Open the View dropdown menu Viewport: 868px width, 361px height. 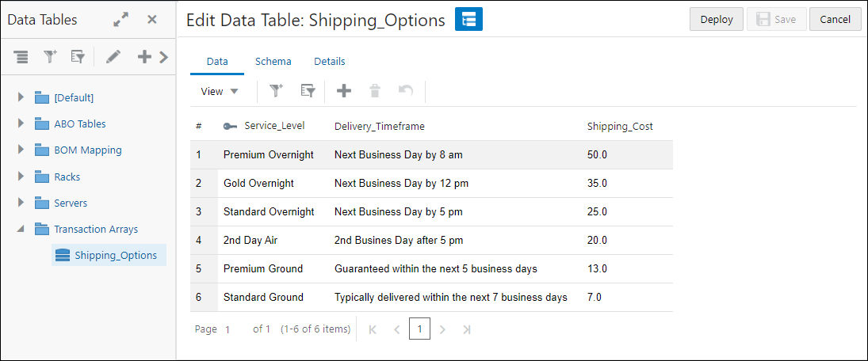220,91
